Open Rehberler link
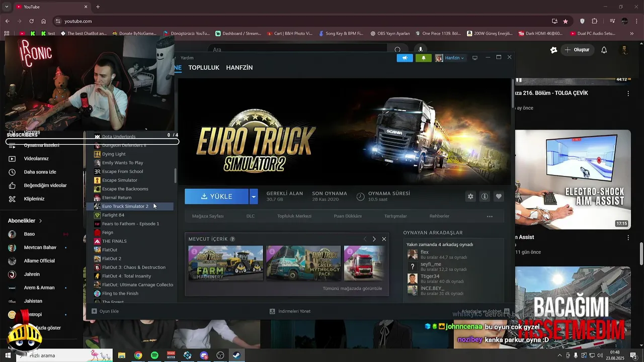 439,216
